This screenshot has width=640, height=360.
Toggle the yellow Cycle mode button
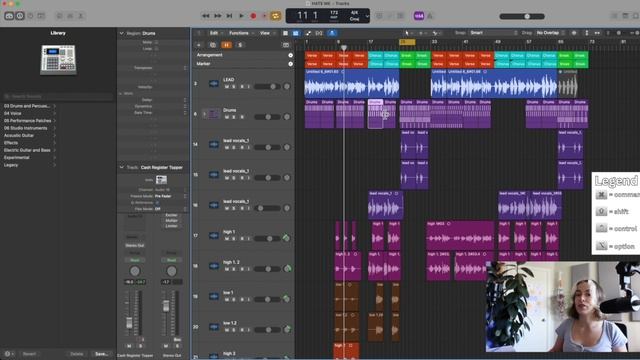click(276, 16)
